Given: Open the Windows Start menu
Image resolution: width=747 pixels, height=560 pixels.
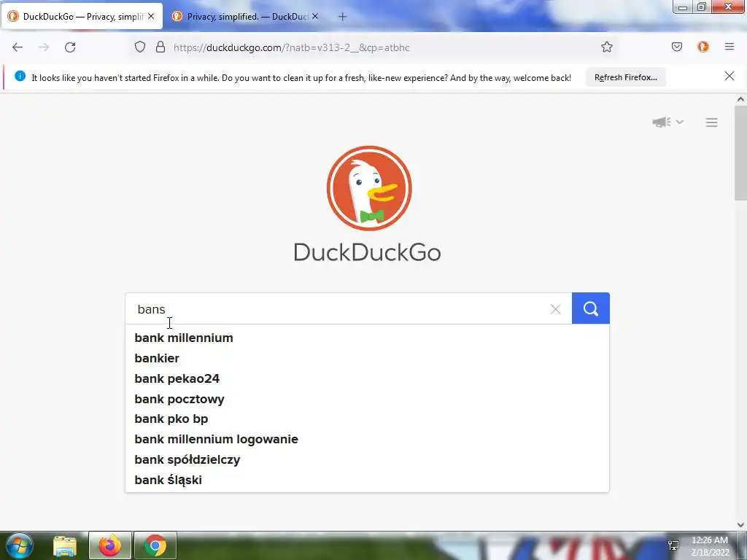Looking at the screenshot, I should tap(20, 545).
